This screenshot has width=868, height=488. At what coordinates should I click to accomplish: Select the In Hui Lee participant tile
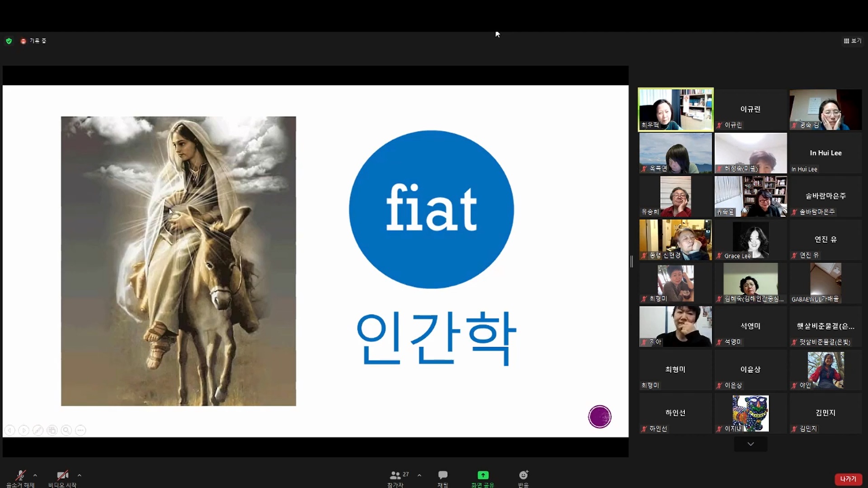[x=826, y=153]
